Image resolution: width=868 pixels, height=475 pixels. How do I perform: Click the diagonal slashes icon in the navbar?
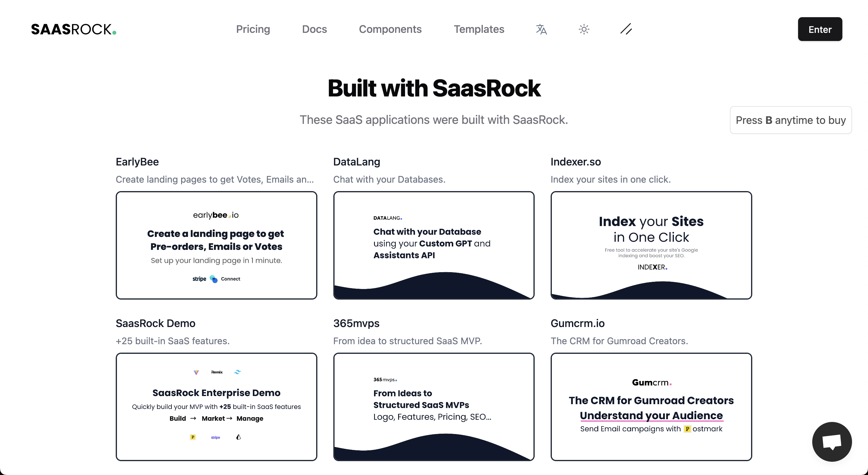pyautogui.click(x=626, y=29)
